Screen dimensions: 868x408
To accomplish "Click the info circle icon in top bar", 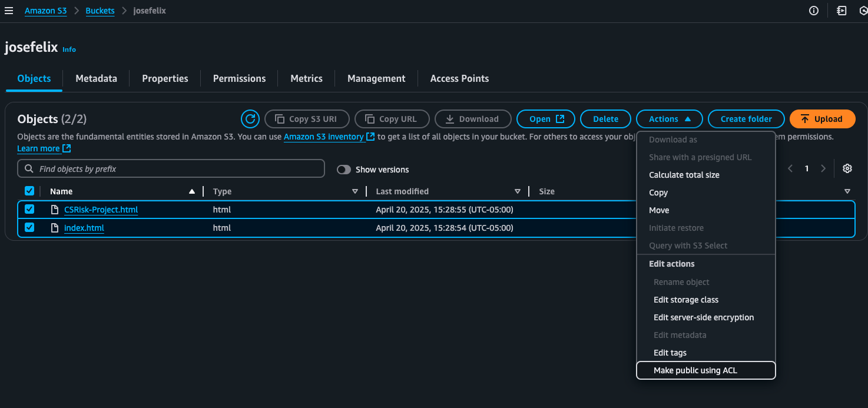I will (814, 11).
